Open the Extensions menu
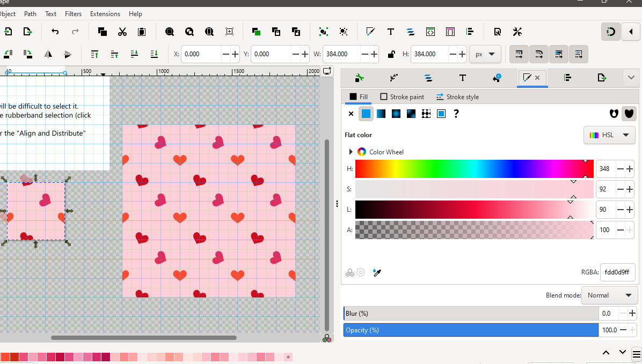The image size is (642, 364). pyautogui.click(x=105, y=13)
